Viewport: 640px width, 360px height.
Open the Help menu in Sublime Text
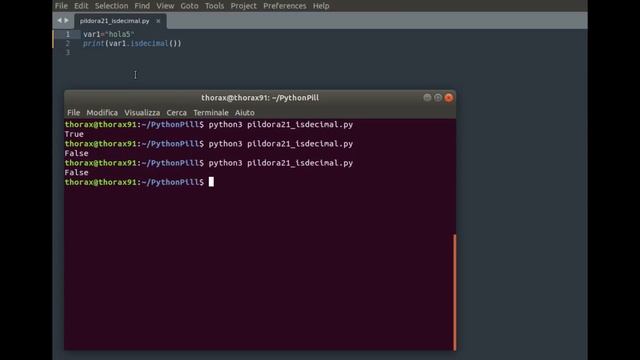[x=321, y=6]
